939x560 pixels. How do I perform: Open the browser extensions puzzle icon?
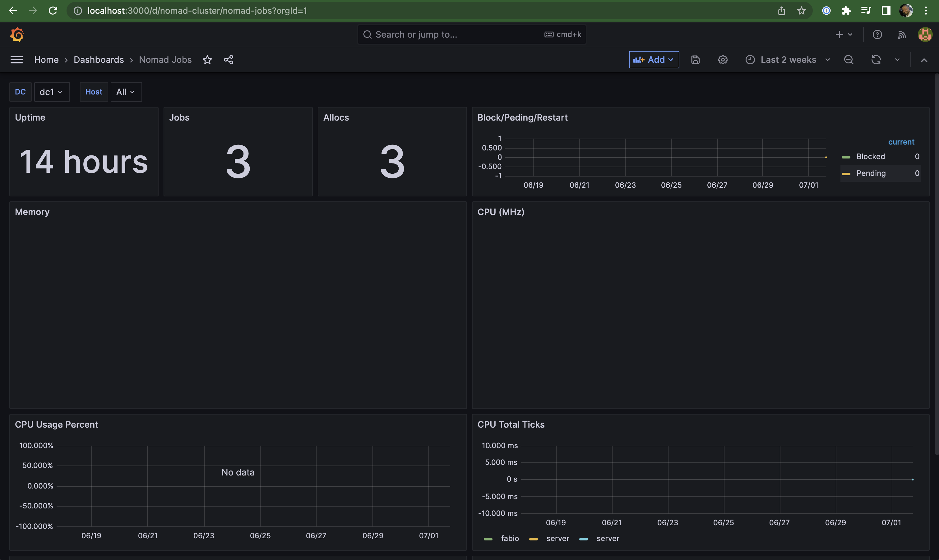click(x=846, y=11)
